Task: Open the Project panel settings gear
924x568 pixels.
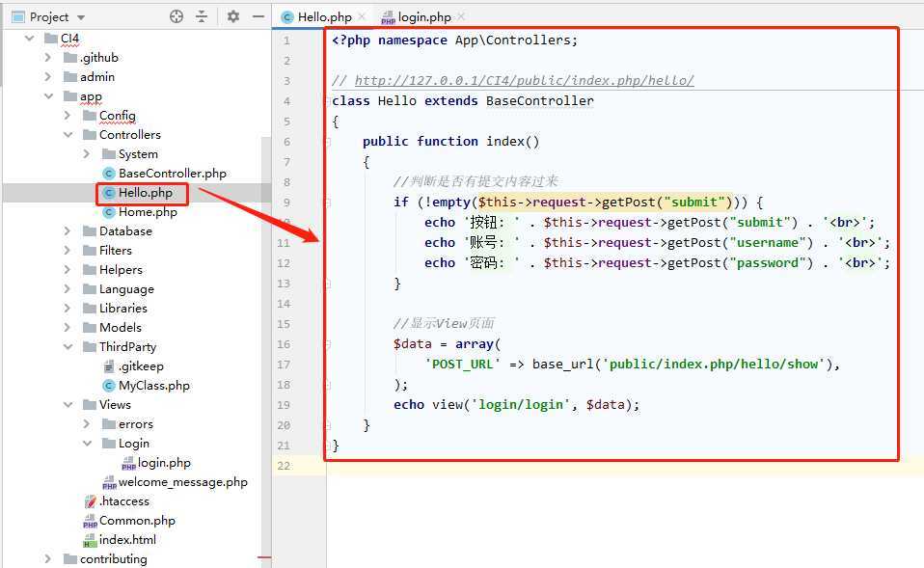Action: [232, 16]
